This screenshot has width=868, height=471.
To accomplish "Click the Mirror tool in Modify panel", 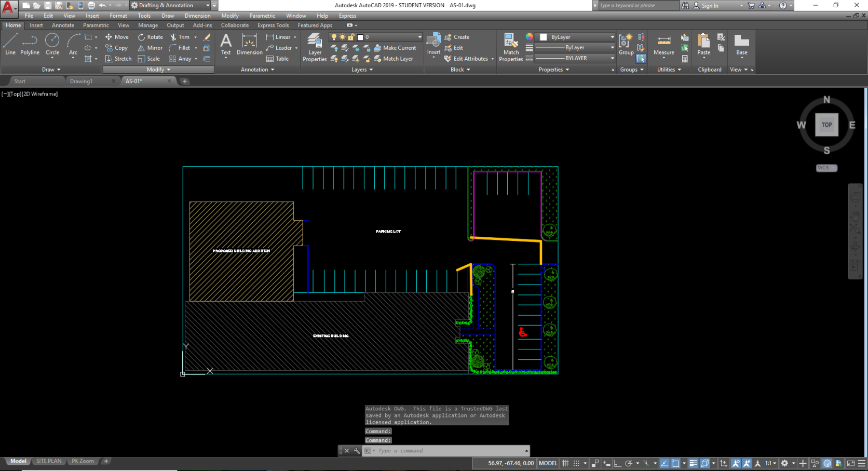I will [150, 48].
